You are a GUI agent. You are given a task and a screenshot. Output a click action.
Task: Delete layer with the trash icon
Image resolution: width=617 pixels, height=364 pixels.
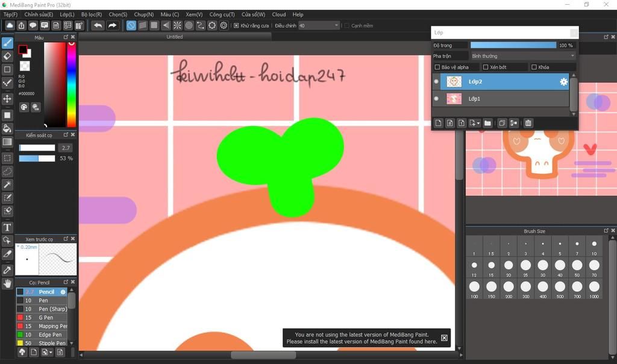pyautogui.click(x=528, y=123)
